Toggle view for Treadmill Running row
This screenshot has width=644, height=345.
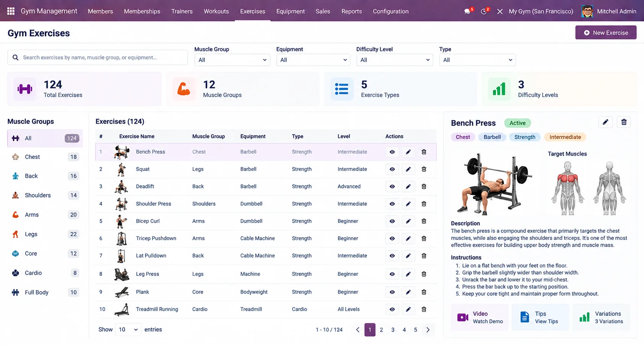pyautogui.click(x=392, y=309)
